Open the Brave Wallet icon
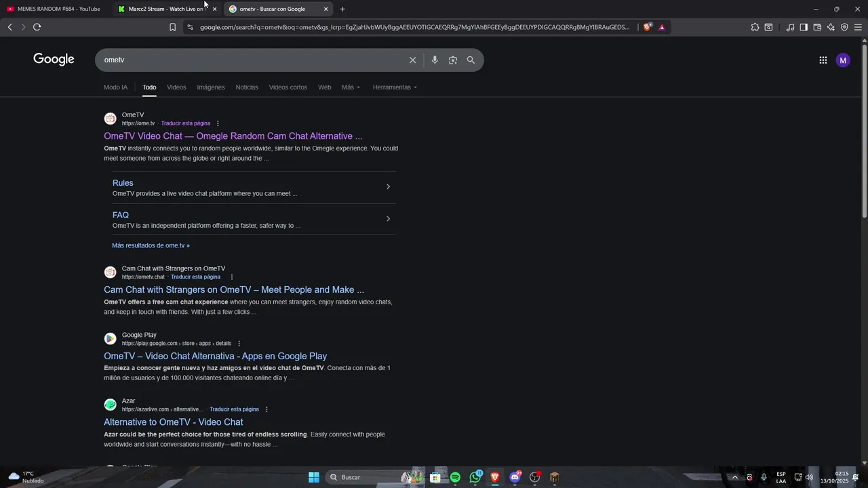The width and height of the screenshot is (868, 488). (817, 27)
